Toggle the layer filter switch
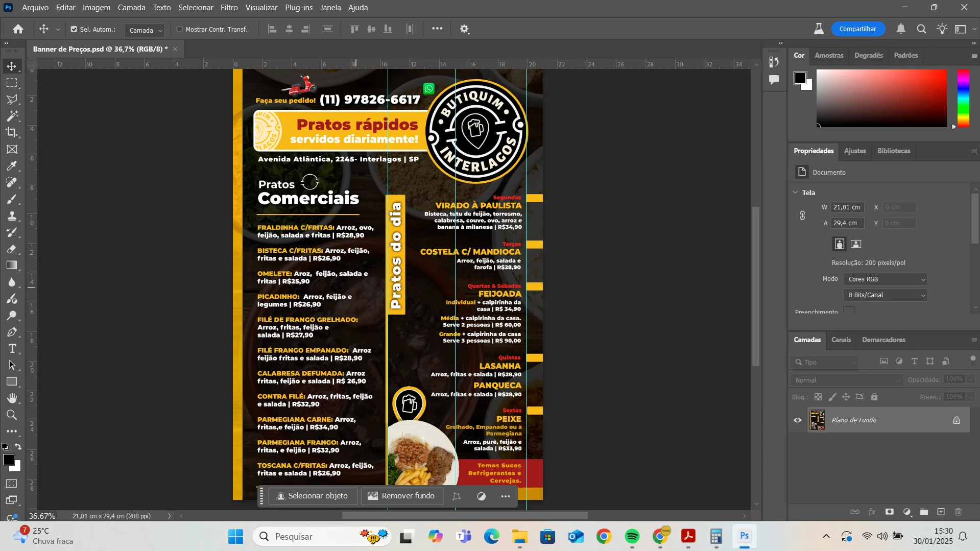980x551 pixels. 973,358
